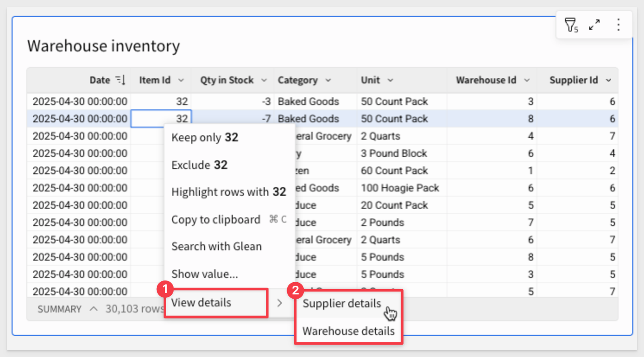This screenshot has width=644, height=357.
Task: Select Warehouse details in the submenu
Action: point(348,331)
